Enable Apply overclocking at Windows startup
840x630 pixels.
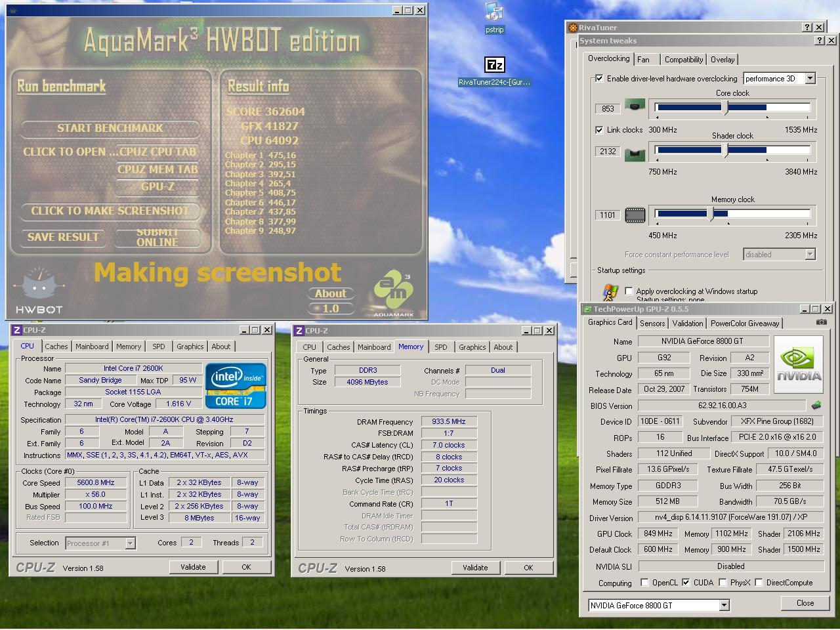click(629, 291)
